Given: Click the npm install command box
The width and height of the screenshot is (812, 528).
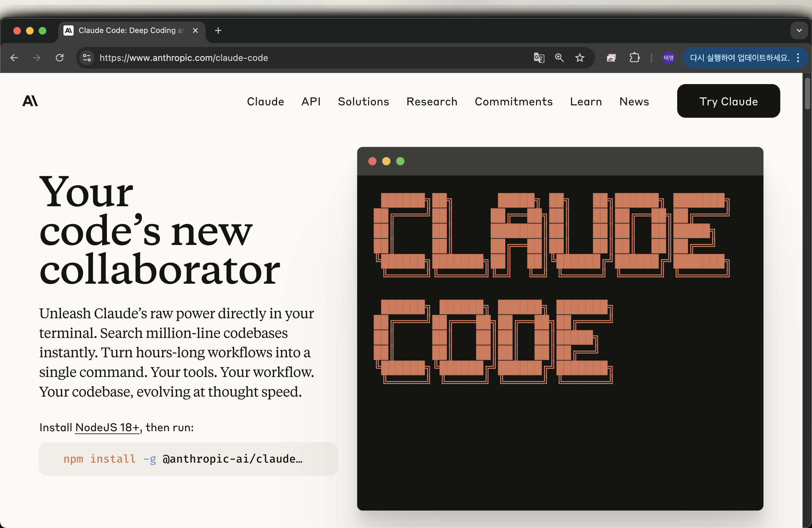Looking at the screenshot, I should tap(188, 459).
